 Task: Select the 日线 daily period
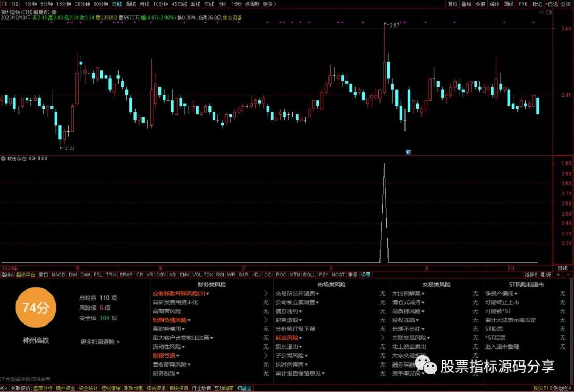pyautogui.click(x=117, y=4)
